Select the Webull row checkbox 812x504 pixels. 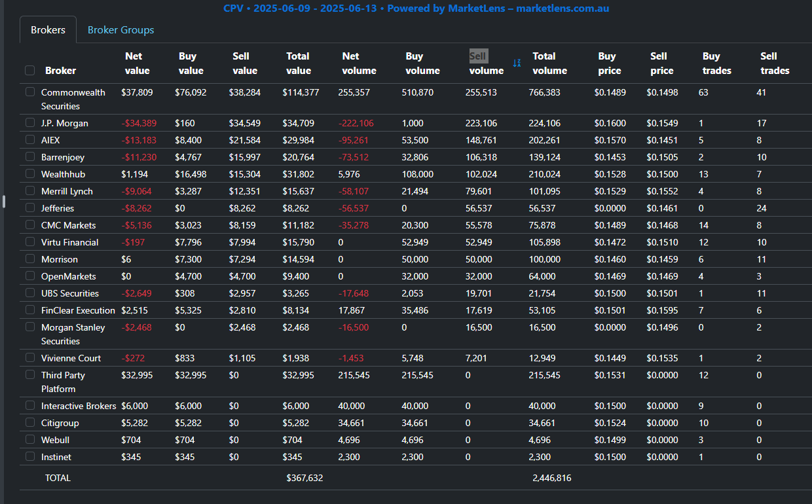pyautogui.click(x=29, y=439)
